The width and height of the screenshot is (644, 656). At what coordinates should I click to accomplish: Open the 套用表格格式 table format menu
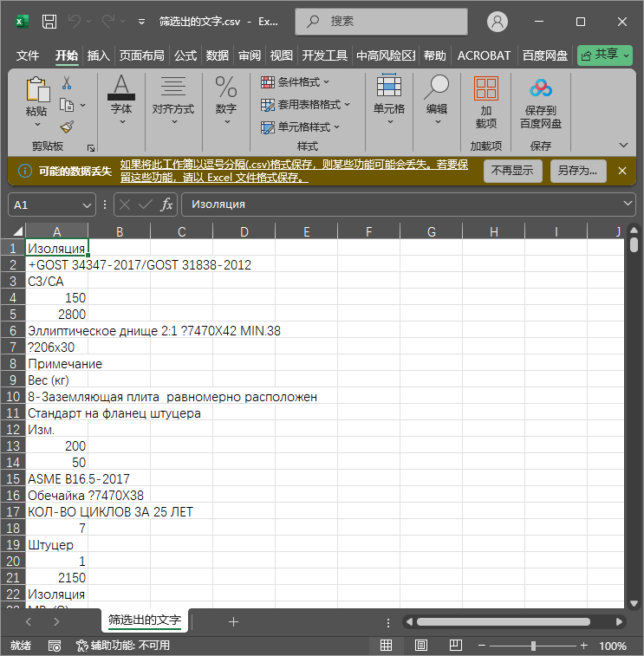305,104
